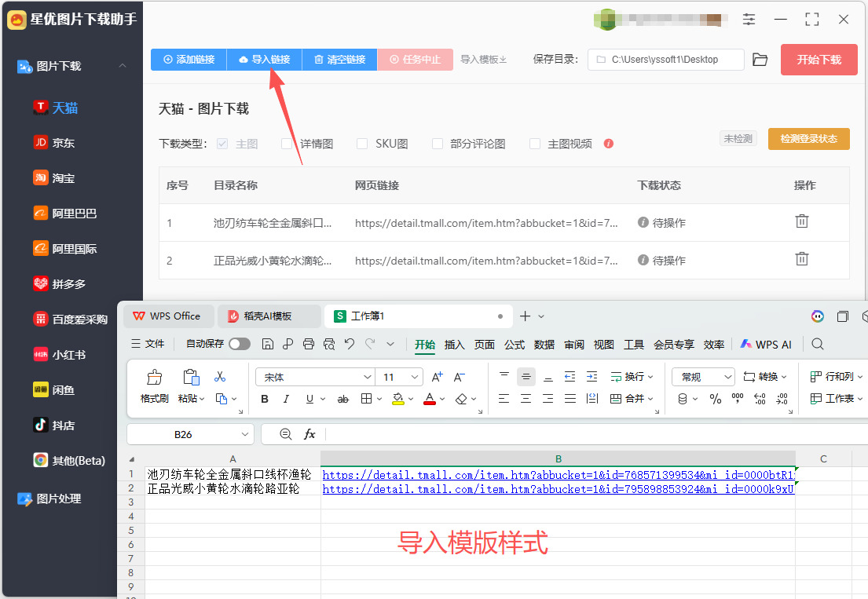Open the fx insert function button
This screenshot has height=599, width=868.
click(x=309, y=434)
